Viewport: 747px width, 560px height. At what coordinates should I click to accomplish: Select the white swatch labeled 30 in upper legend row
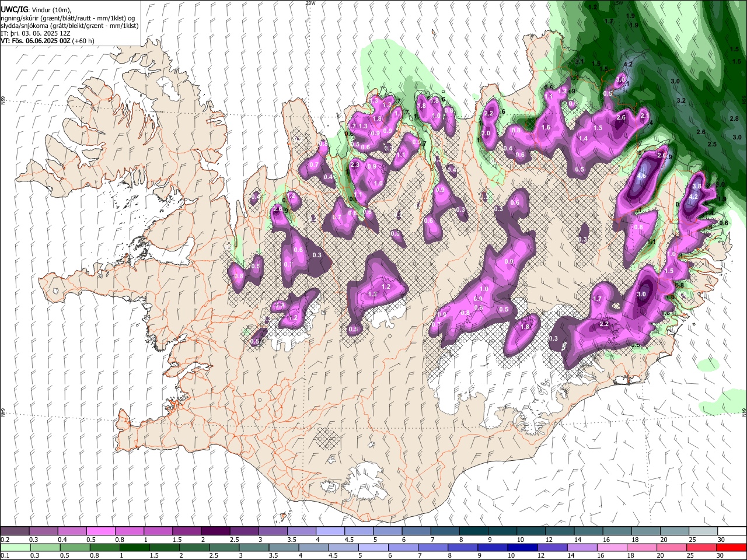pos(732,531)
